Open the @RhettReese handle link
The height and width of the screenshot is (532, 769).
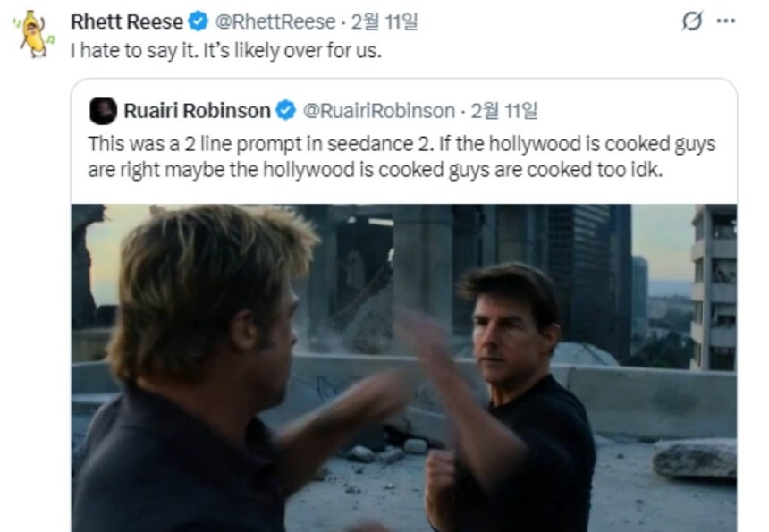[x=275, y=21]
